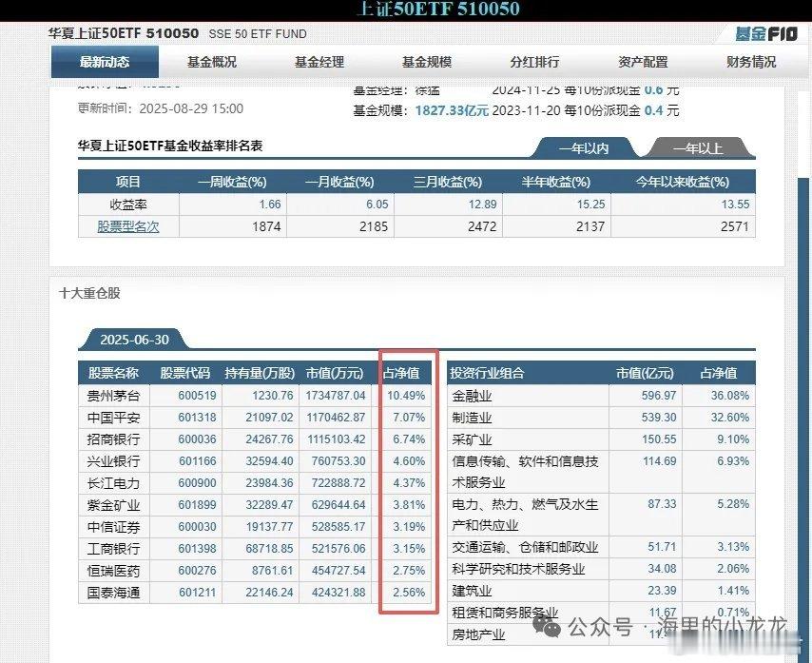Viewport: 812px width, 663px height.
Task: Click stock code 601899
Action: tap(197, 504)
